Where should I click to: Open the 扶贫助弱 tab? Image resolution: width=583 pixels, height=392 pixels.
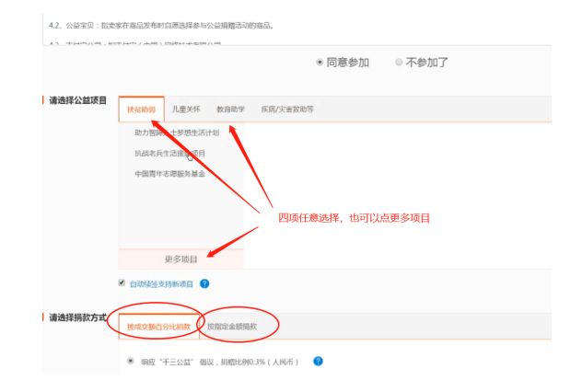(x=141, y=109)
